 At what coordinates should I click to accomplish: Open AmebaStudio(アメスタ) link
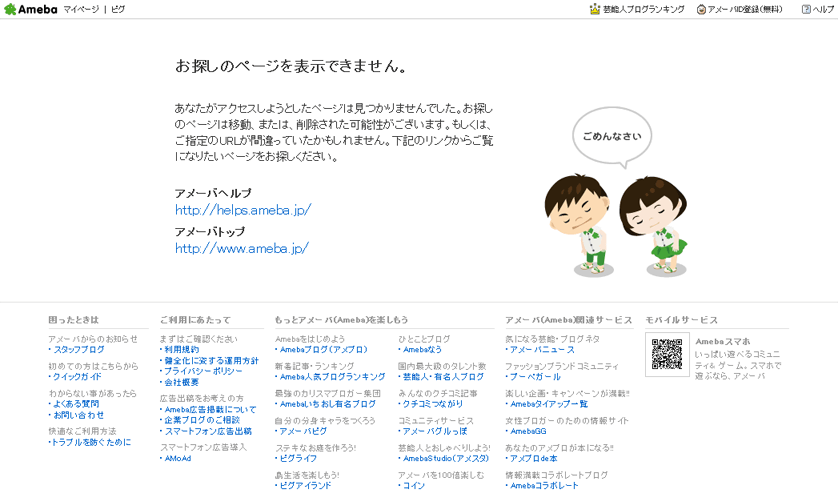click(x=446, y=458)
